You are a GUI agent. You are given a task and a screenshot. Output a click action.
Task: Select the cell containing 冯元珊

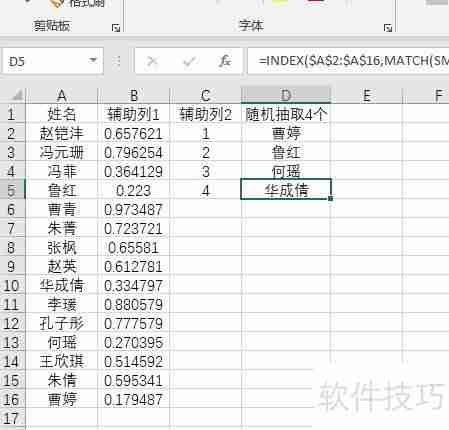pos(62,153)
